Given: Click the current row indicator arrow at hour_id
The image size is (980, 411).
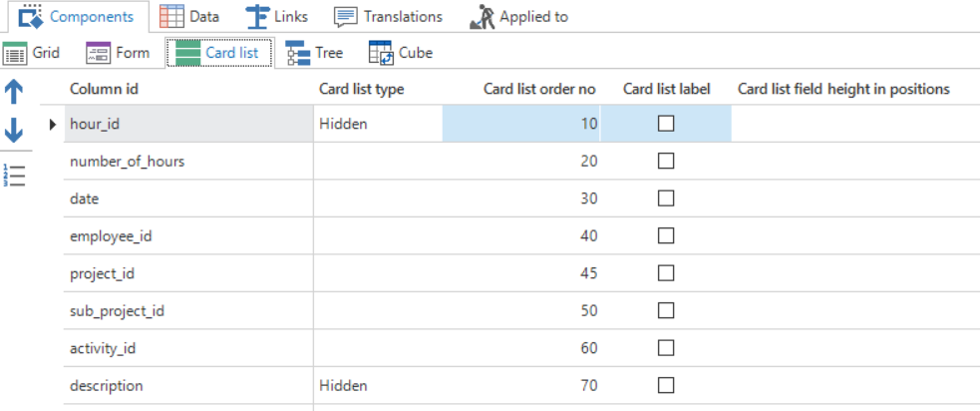Looking at the screenshot, I should pos(53,125).
